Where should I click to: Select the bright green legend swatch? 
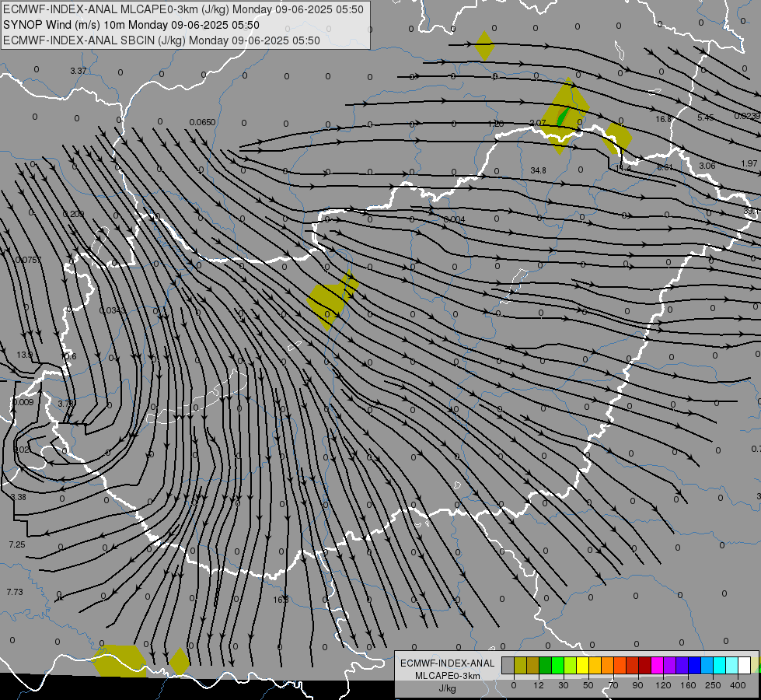point(557,665)
